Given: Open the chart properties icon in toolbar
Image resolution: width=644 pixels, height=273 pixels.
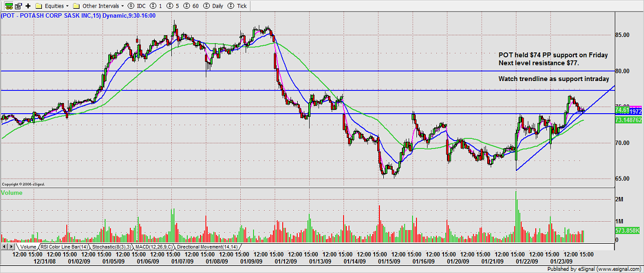Looking at the screenshot, I should point(18,6).
